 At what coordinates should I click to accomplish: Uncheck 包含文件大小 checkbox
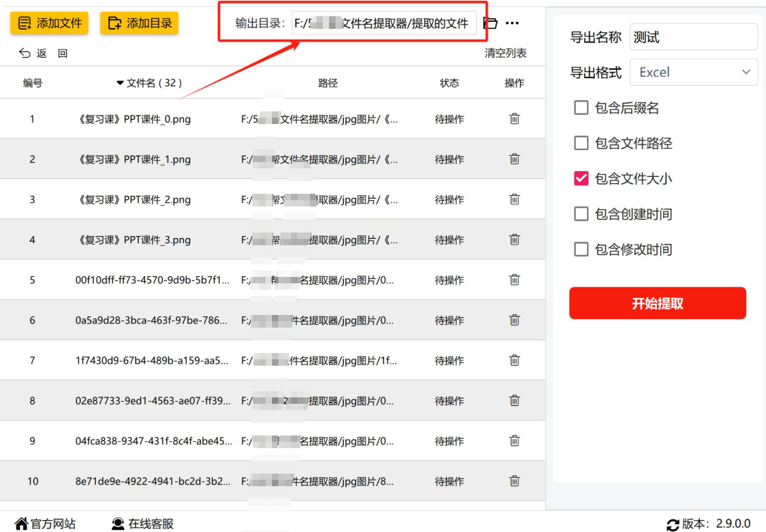pyautogui.click(x=581, y=178)
